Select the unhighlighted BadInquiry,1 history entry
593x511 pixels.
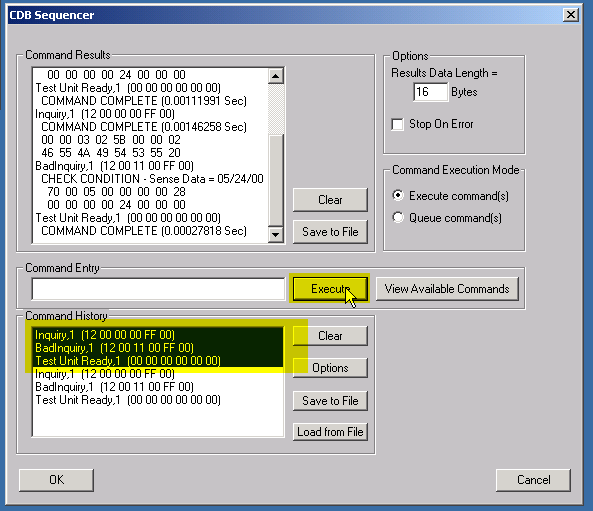tap(158, 387)
